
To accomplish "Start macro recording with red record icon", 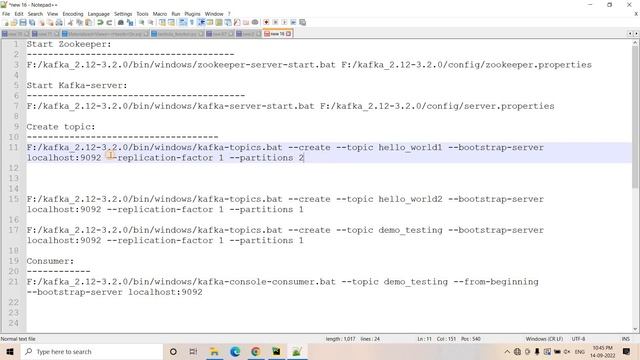I will click(x=266, y=22).
